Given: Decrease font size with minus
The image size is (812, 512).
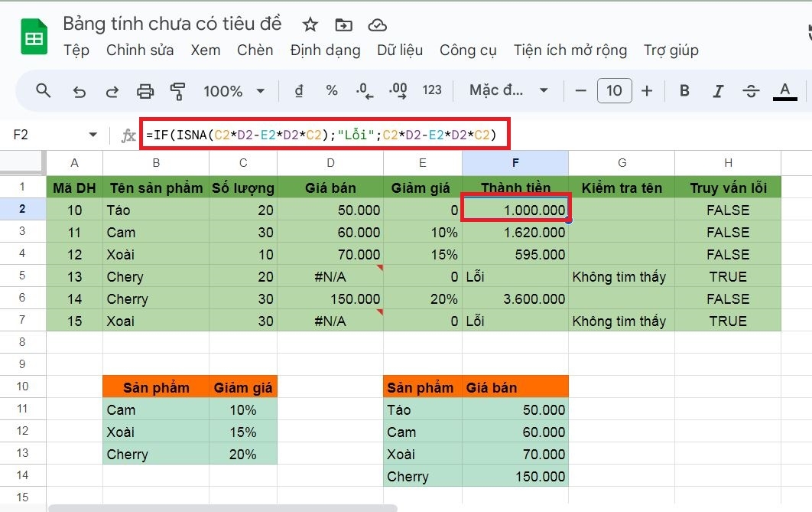Looking at the screenshot, I should pos(580,91).
